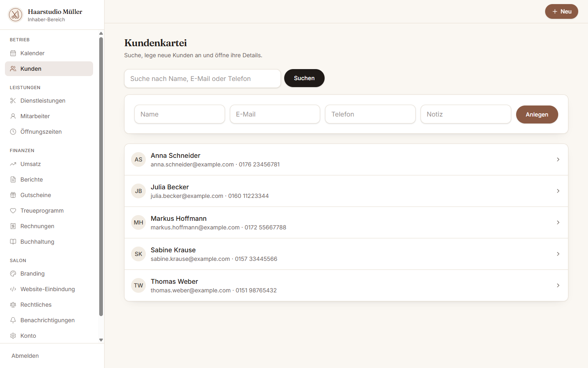Click the name Anna Schneider
588x368 pixels.
(176, 155)
